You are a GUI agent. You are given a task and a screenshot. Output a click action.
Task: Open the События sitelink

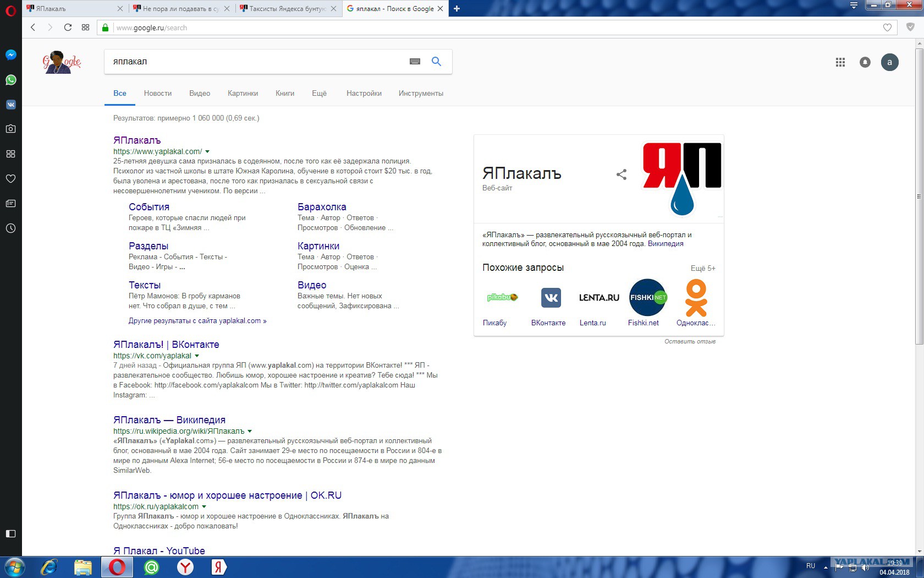[x=149, y=207]
